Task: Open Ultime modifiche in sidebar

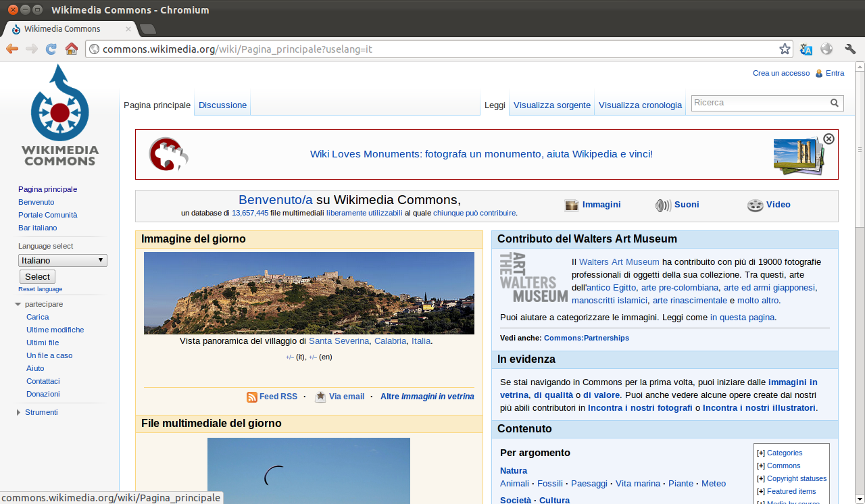Action: 55,330
